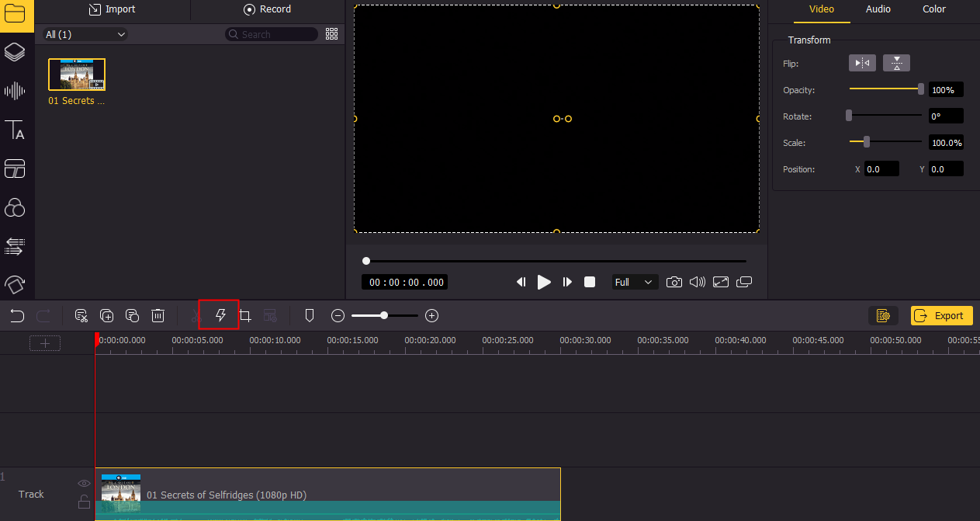
Task: Click the Scale 100.0% value field
Action: 946,142
